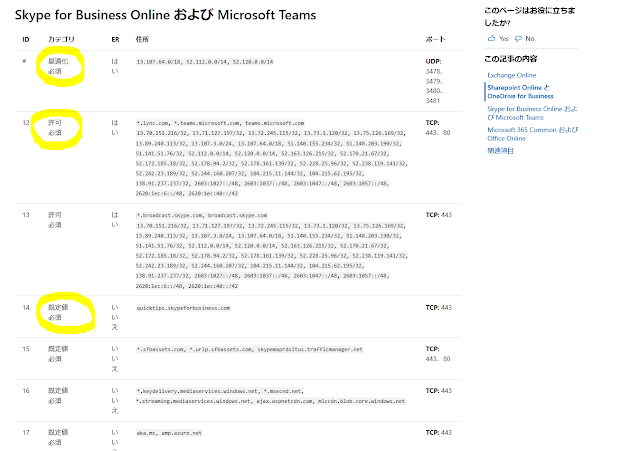Click the ER column header
The width and height of the screenshot is (640, 451).
(x=115, y=40)
